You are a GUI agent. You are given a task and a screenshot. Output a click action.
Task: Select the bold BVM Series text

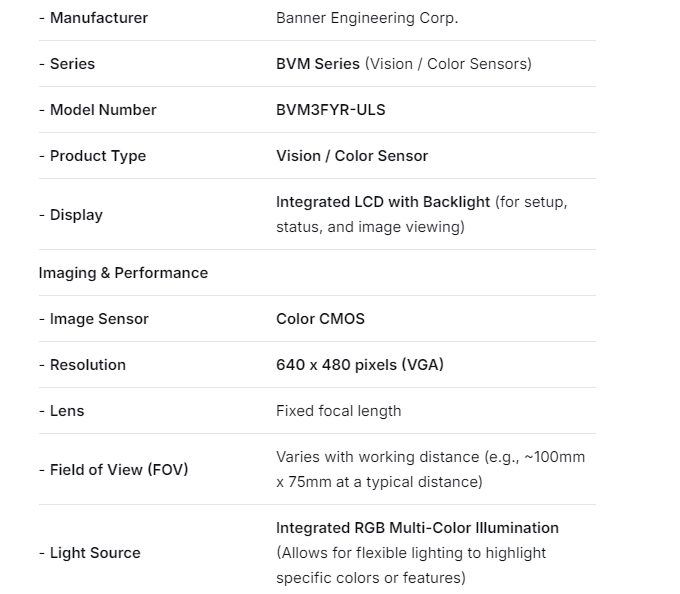(x=318, y=64)
